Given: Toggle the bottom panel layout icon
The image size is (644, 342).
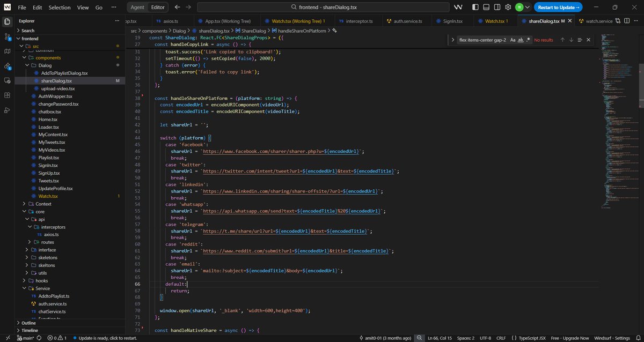Looking at the screenshot, I should pyautogui.click(x=487, y=8).
